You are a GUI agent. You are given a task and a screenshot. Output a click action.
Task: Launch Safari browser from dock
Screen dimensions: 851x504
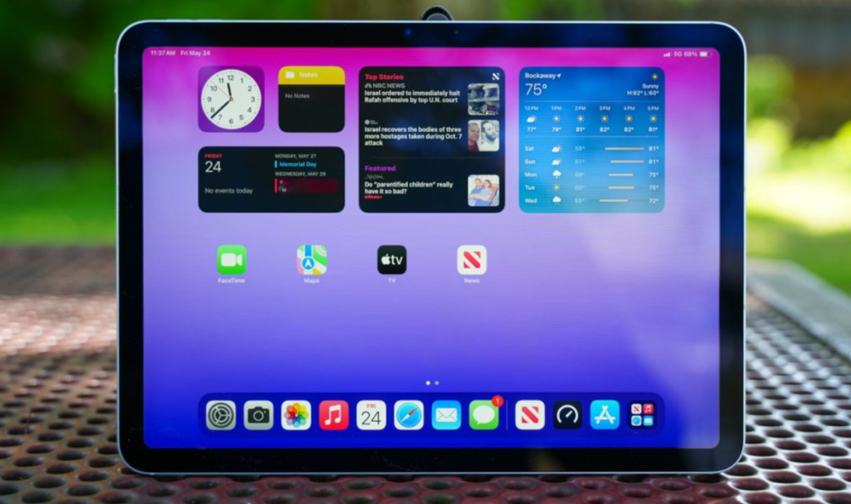click(x=409, y=415)
